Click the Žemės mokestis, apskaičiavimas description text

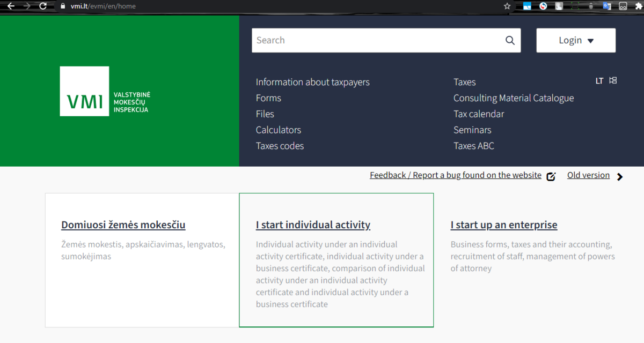click(x=143, y=250)
